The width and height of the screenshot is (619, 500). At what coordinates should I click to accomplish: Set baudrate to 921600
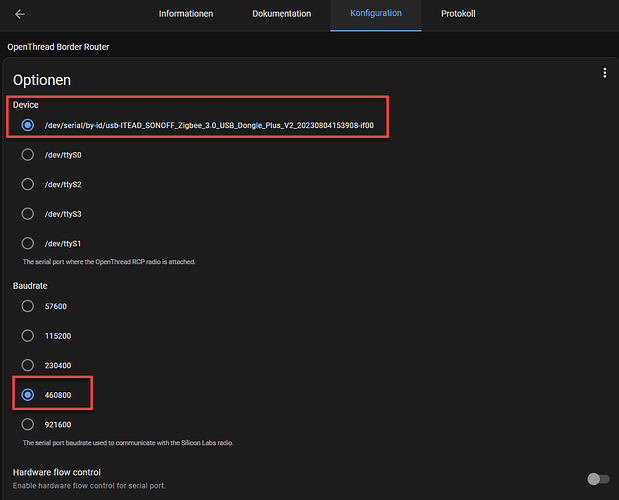tap(28, 423)
